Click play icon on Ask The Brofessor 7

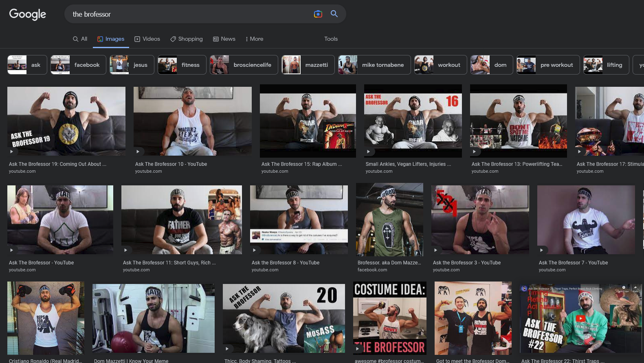541,250
